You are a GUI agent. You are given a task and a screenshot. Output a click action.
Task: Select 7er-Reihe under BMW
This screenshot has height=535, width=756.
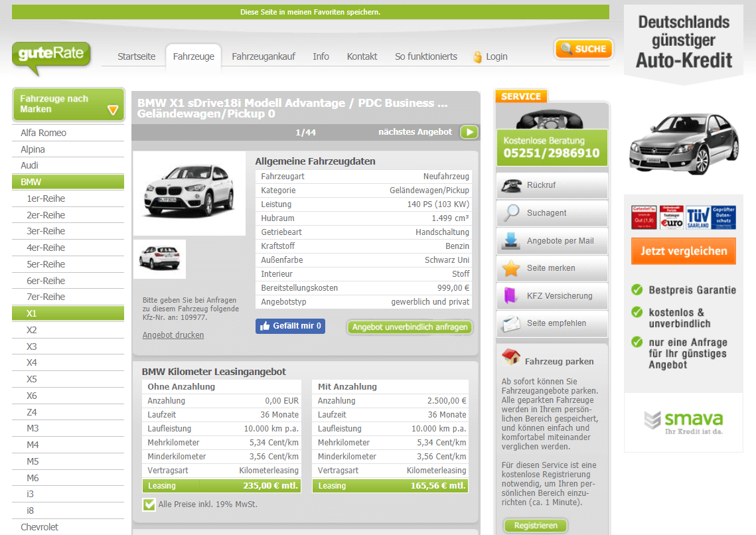pyautogui.click(x=68, y=297)
